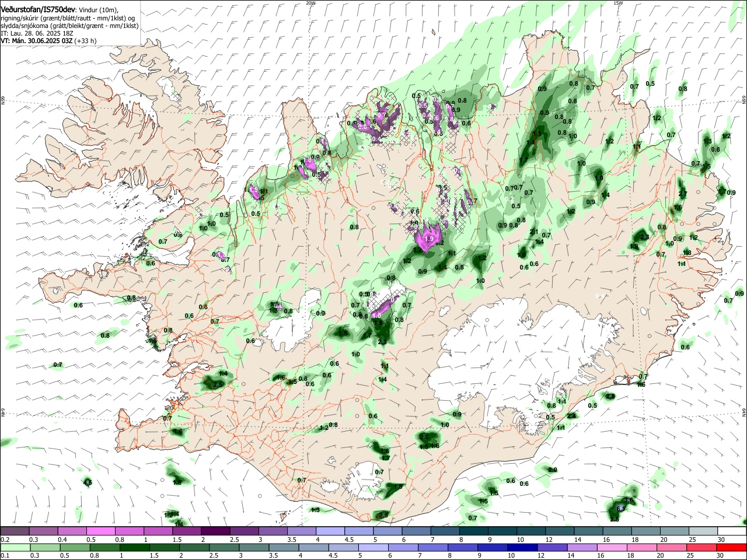Pick the rose pink 20–25 rain swatch
Screen dimensions: 747x560
(x=672, y=548)
